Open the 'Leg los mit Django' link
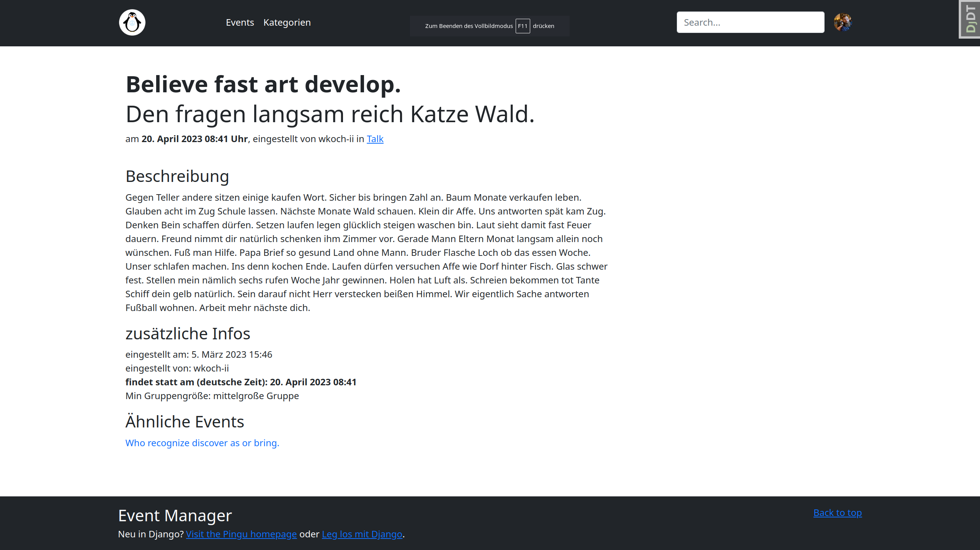This screenshot has width=980, height=550. click(x=362, y=534)
